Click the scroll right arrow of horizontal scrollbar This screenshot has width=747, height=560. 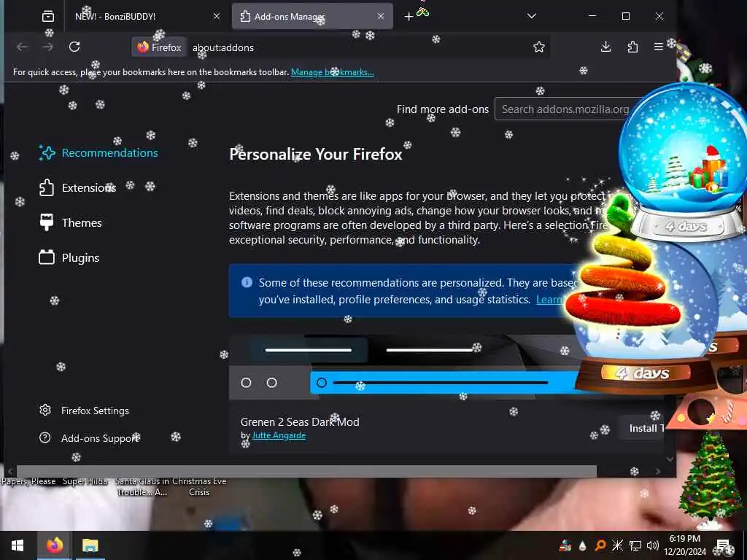658,472
